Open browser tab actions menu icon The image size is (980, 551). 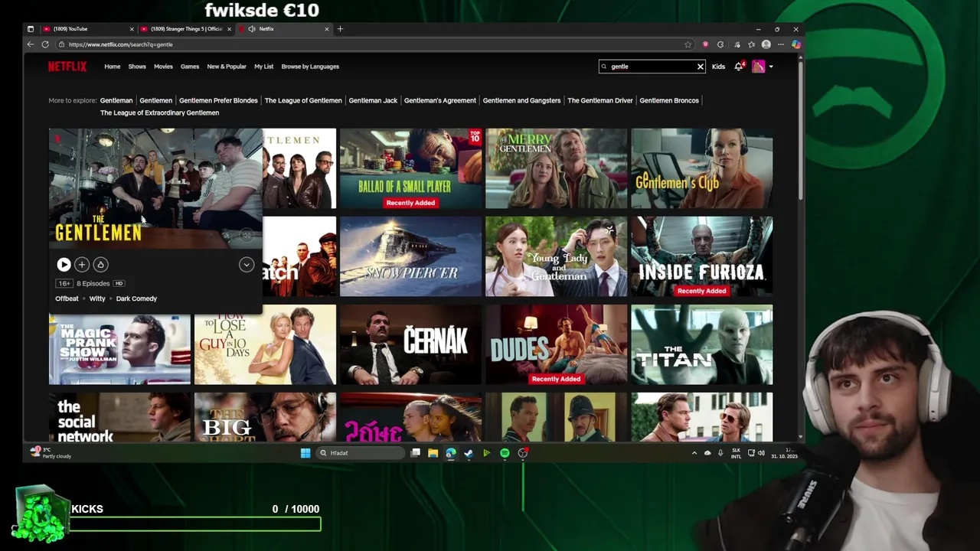pyautogui.click(x=31, y=29)
